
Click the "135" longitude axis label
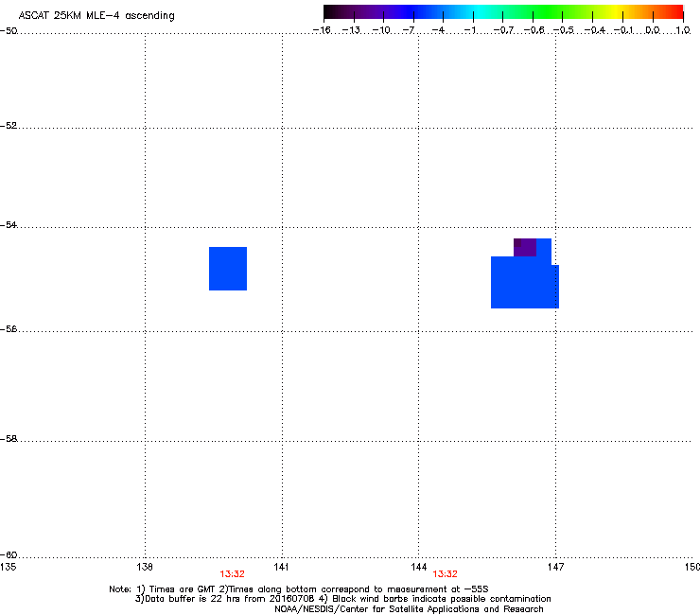[8, 567]
